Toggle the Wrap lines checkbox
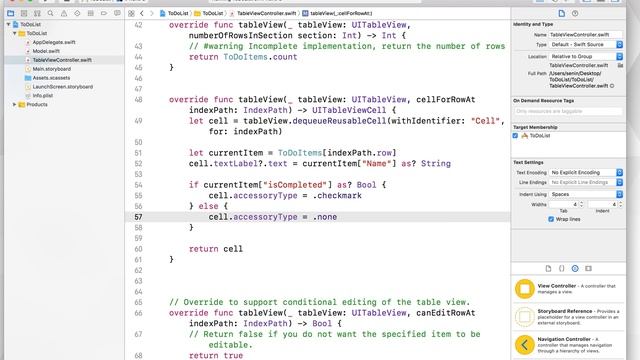This screenshot has width=640, height=360. tap(551, 219)
